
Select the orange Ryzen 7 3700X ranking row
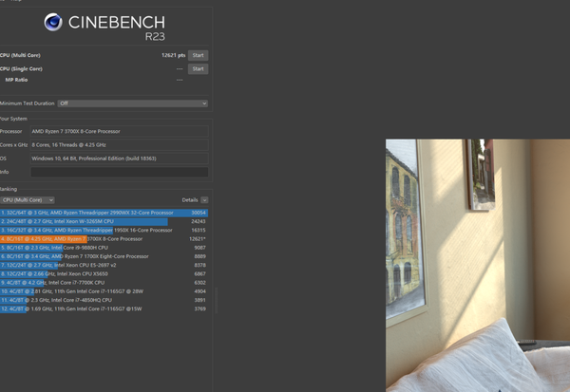pos(104,238)
